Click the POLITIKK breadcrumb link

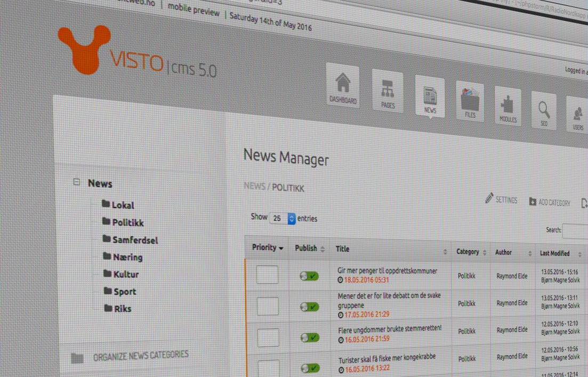pyautogui.click(x=288, y=188)
